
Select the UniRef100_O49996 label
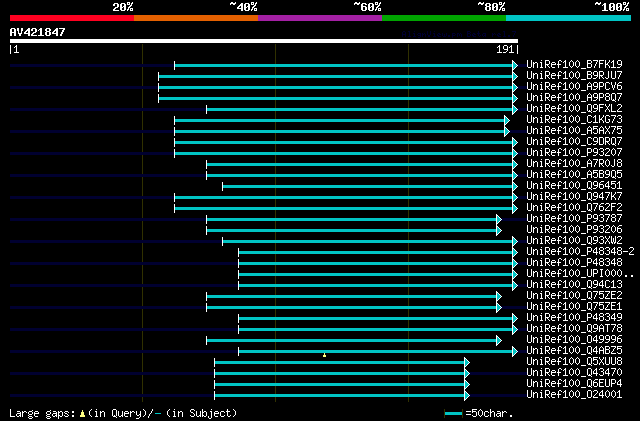(x=574, y=340)
